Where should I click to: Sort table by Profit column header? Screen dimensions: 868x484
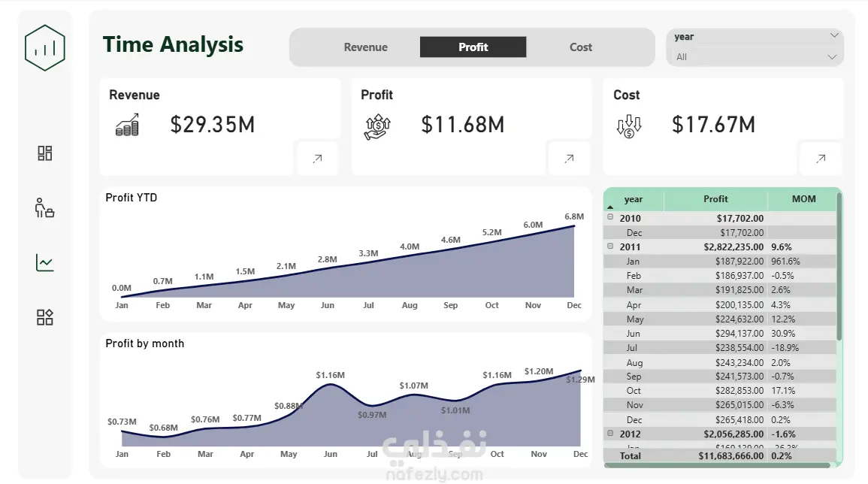[x=715, y=199]
